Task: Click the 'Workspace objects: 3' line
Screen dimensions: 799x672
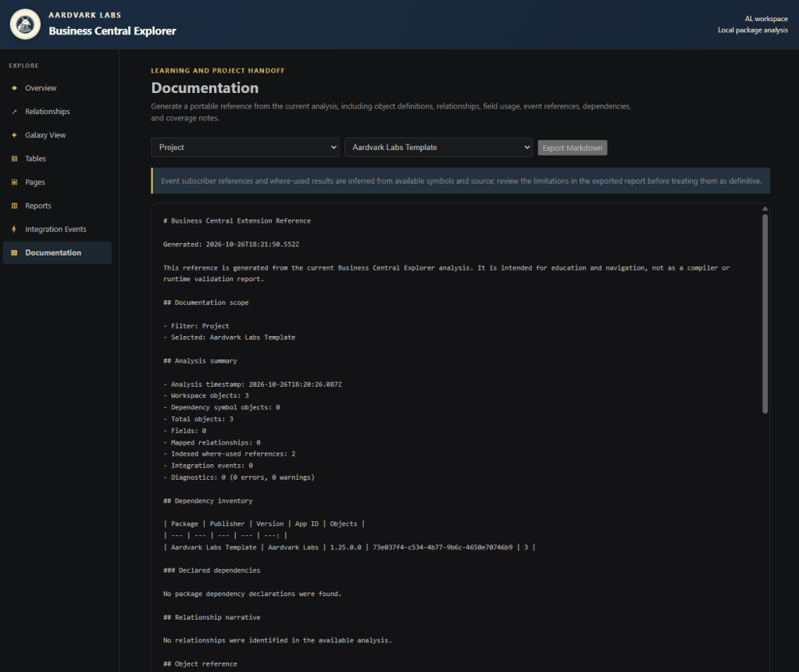Action: point(206,395)
